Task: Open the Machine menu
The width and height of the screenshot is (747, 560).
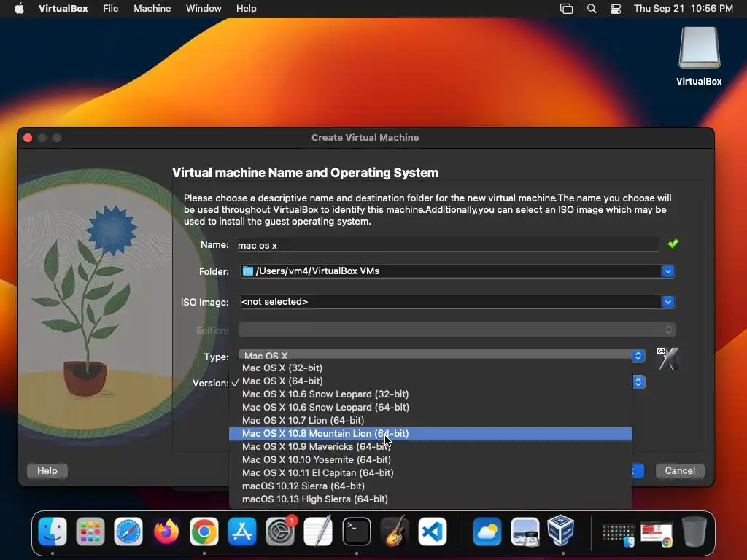Action: tap(152, 8)
